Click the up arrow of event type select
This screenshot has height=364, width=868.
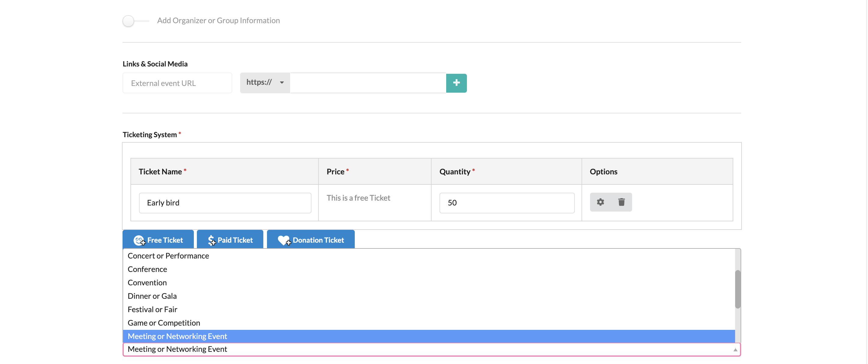735,350
